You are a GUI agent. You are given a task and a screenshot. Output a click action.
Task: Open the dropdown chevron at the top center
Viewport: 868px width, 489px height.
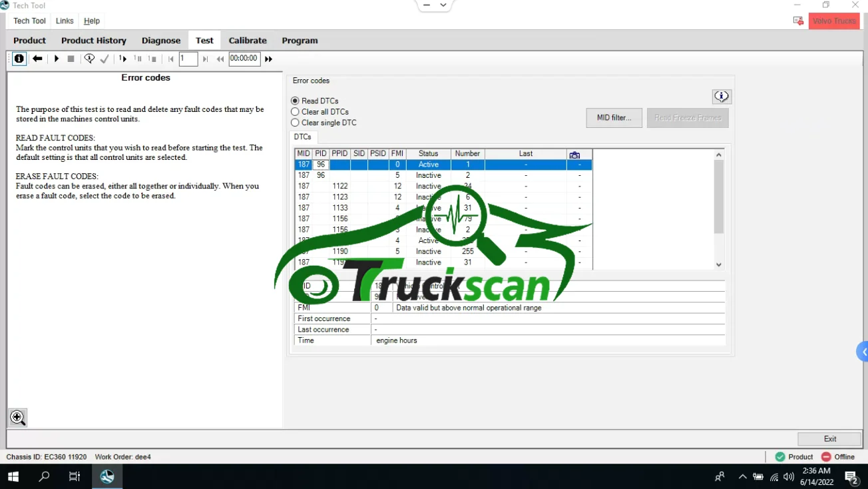click(444, 5)
